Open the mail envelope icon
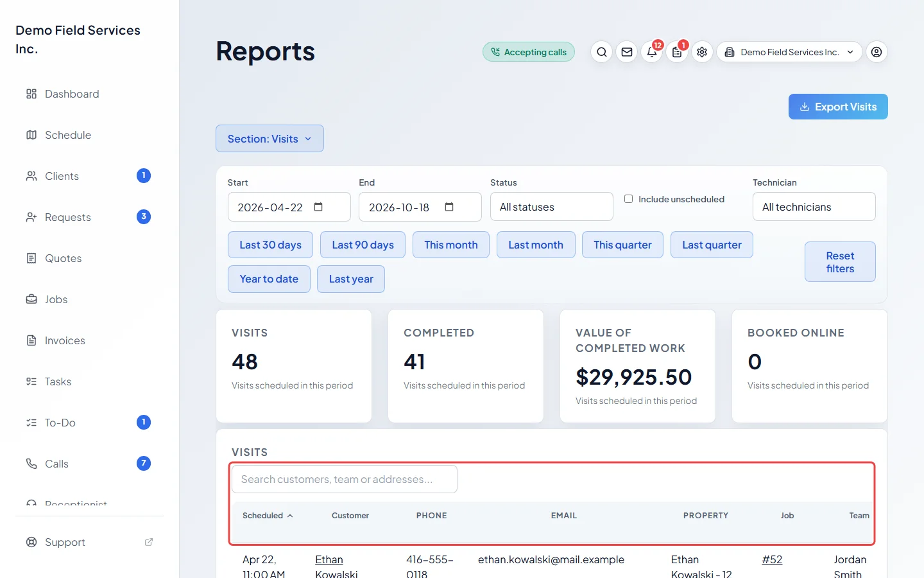This screenshot has width=924, height=578. pyautogui.click(x=627, y=52)
